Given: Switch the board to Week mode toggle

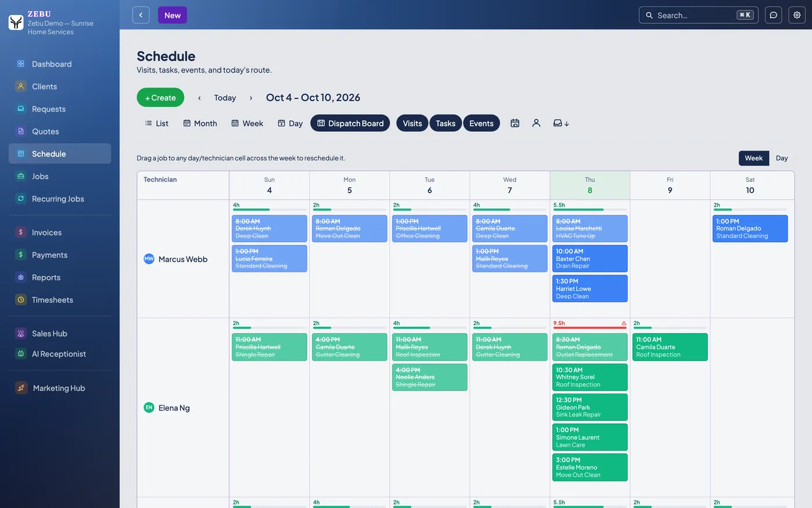Looking at the screenshot, I should pyautogui.click(x=753, y=158).
